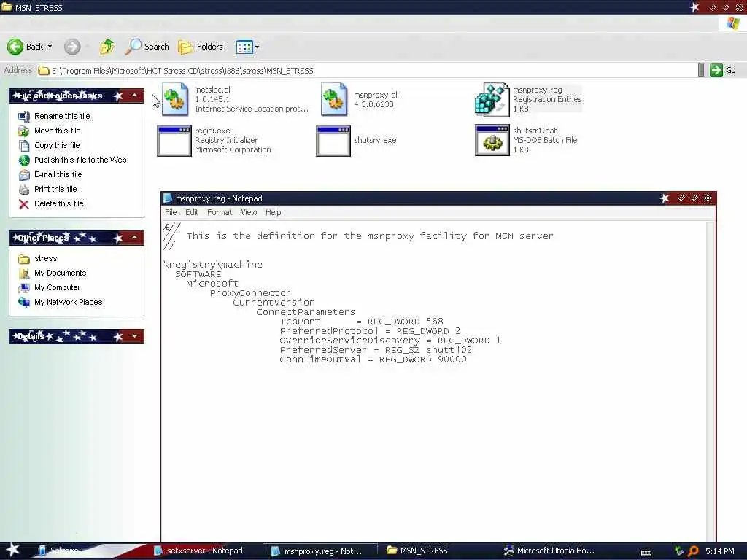Open the Search pane from the toolbar
Viewport: 747px width, 560px height.
point(147,47)
